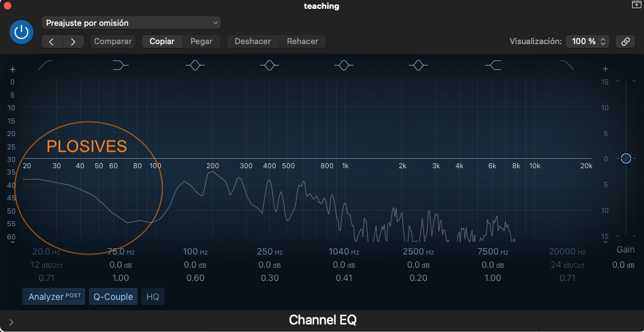Disable the Q-Couple option
The width and height of the screenshot is (644, 332).
(x=113, y=297)
